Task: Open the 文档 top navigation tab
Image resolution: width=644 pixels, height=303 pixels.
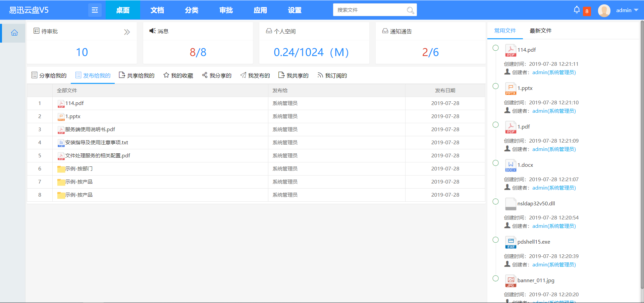Action: tap(157, 10)
